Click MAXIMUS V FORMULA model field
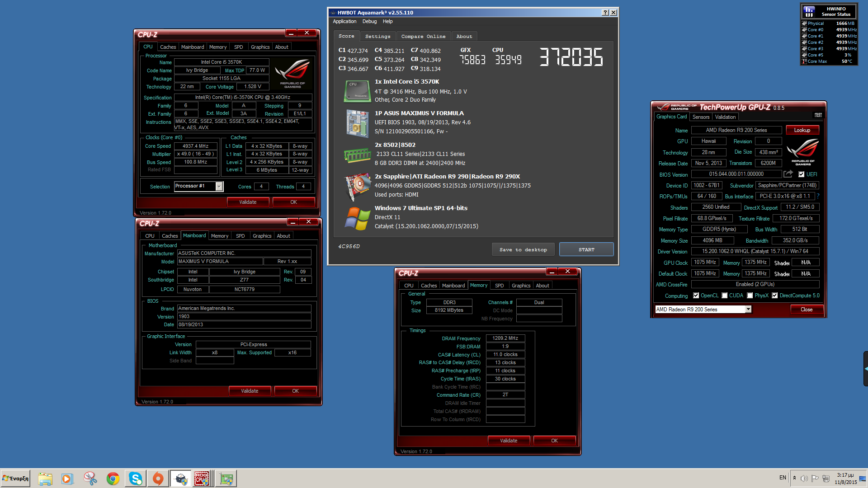The height and width of the screenshot is (488, 868). 220,261
